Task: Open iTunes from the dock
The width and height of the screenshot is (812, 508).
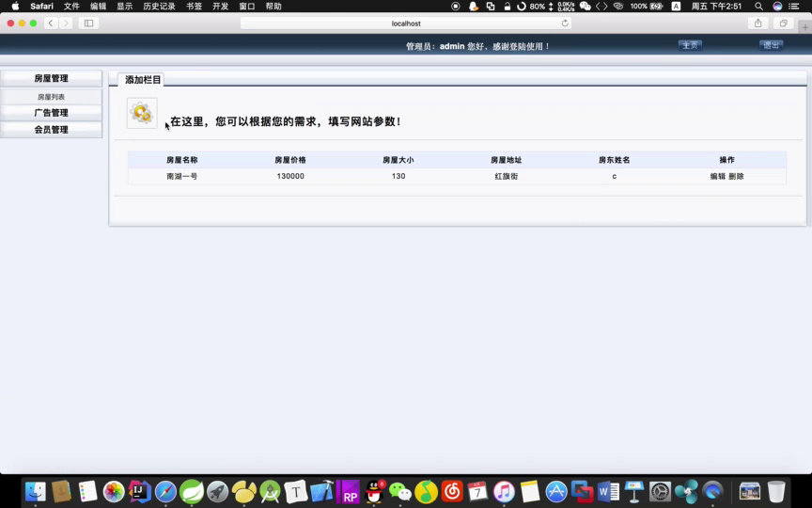Action: 504,491
